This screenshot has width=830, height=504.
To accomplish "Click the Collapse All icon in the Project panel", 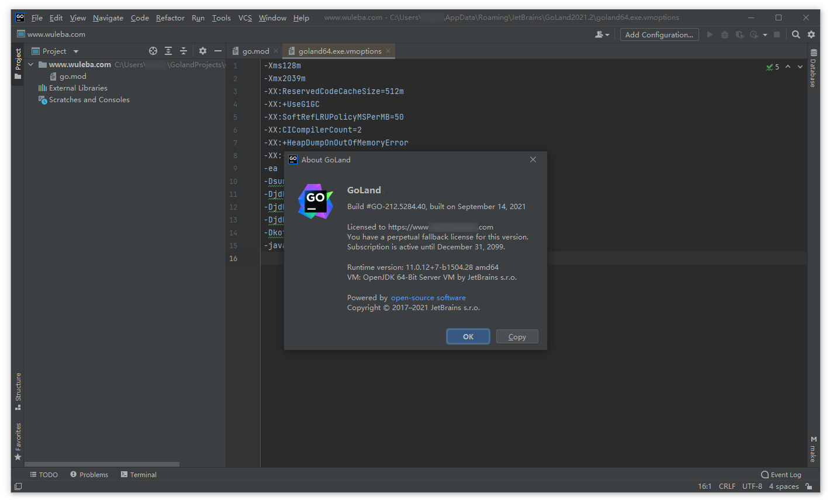I will click(x=184, y=51).
